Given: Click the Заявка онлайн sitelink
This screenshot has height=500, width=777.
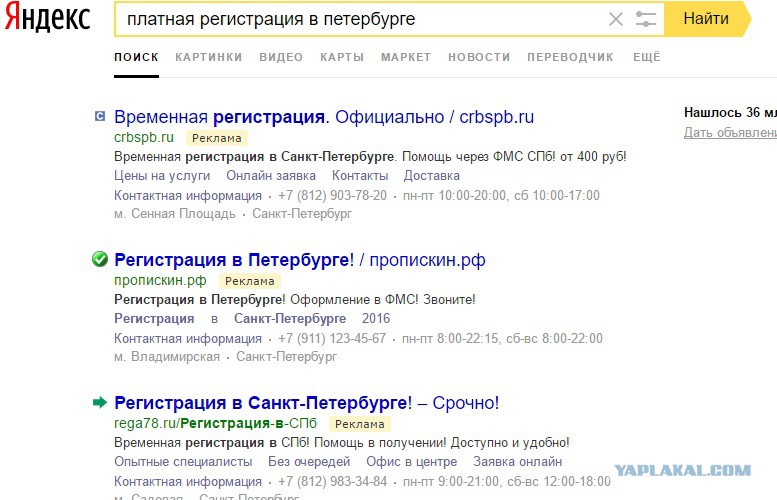Looking at the screenshot, I should click(x=518, y=461).
